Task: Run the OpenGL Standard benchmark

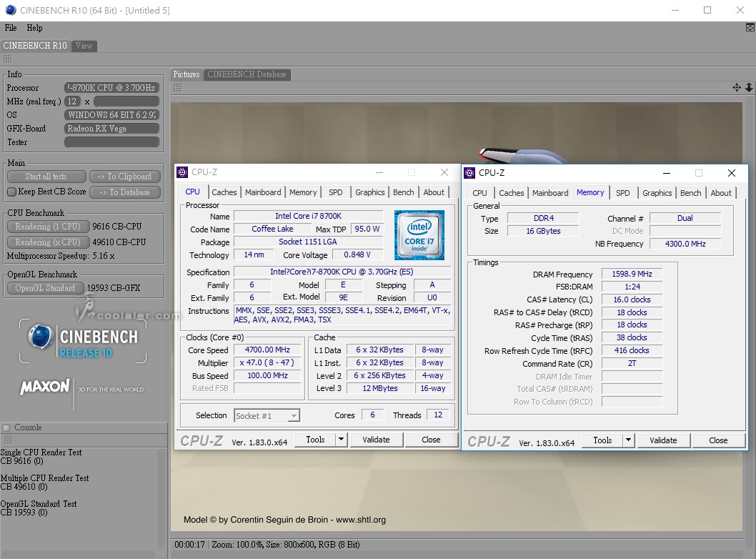Action: pyautogui.click(x=45, y=288)
